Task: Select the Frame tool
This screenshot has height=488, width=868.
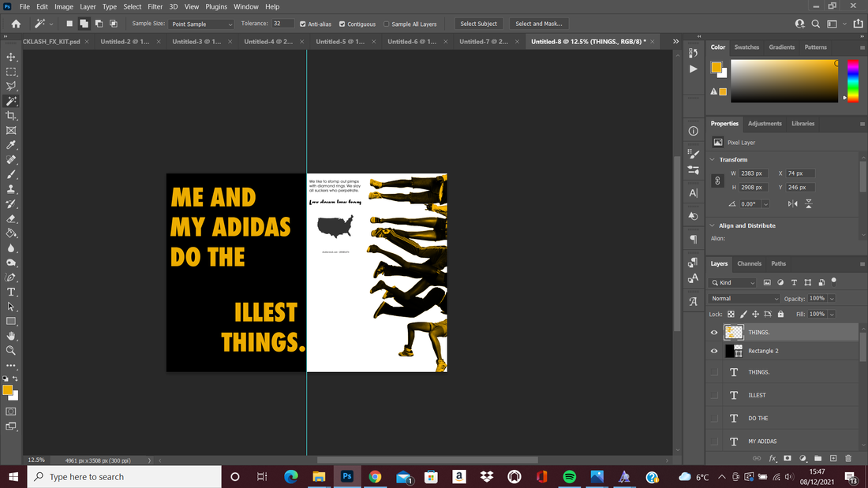Action: point(11,131)
